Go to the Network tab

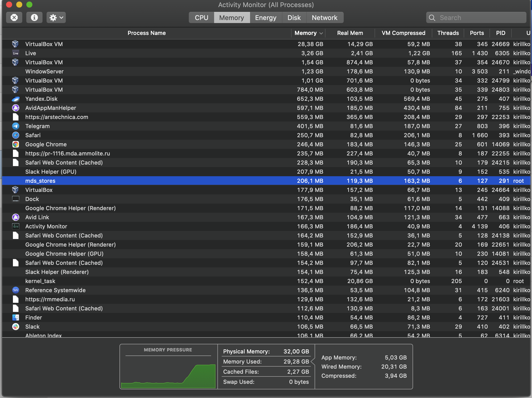325,17
